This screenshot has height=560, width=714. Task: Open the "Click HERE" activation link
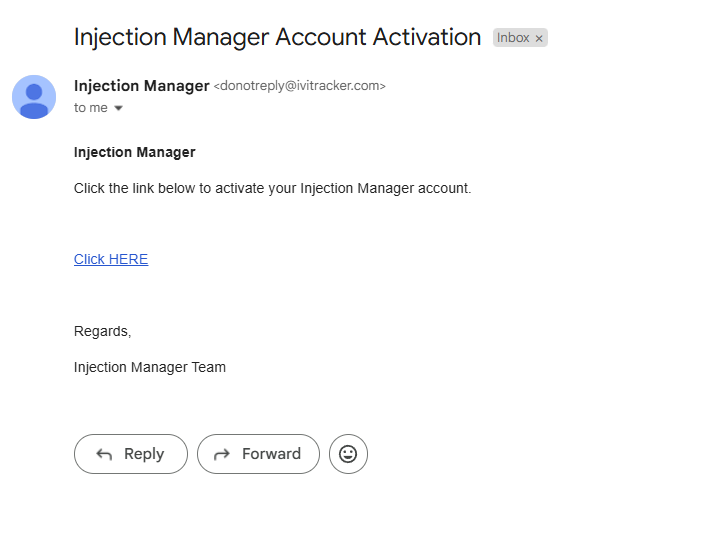pos(111,259)
